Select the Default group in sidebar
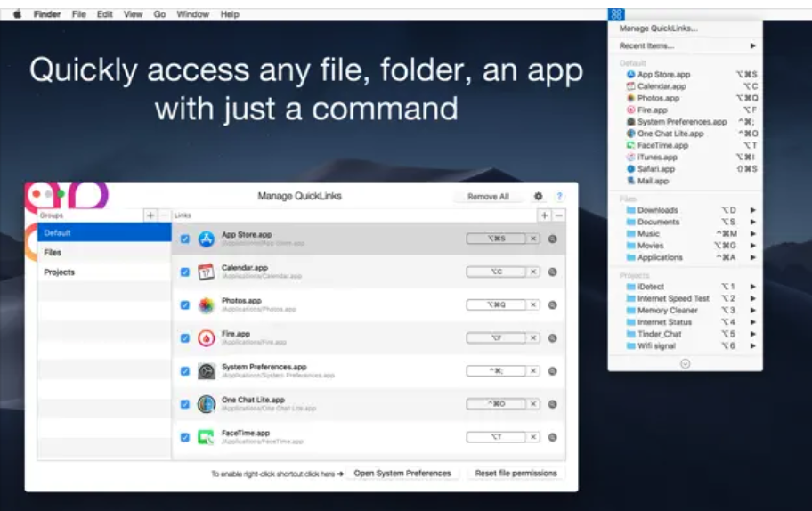 coord(104,233)
